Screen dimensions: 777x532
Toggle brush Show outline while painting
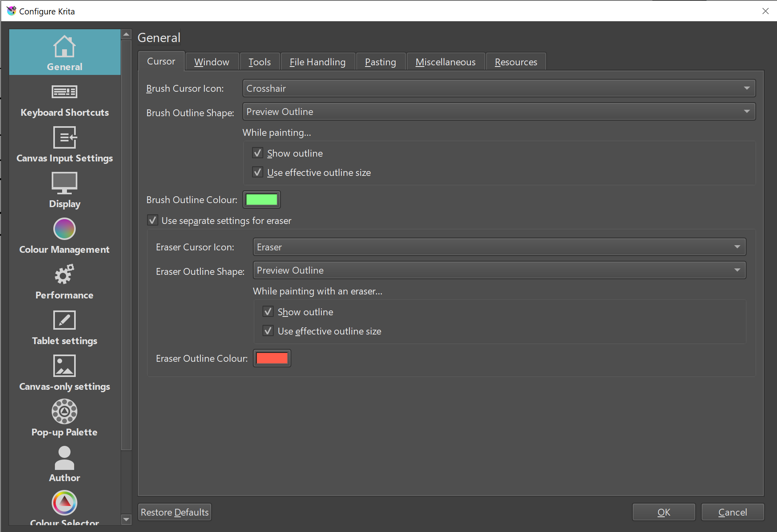[258, 153]
